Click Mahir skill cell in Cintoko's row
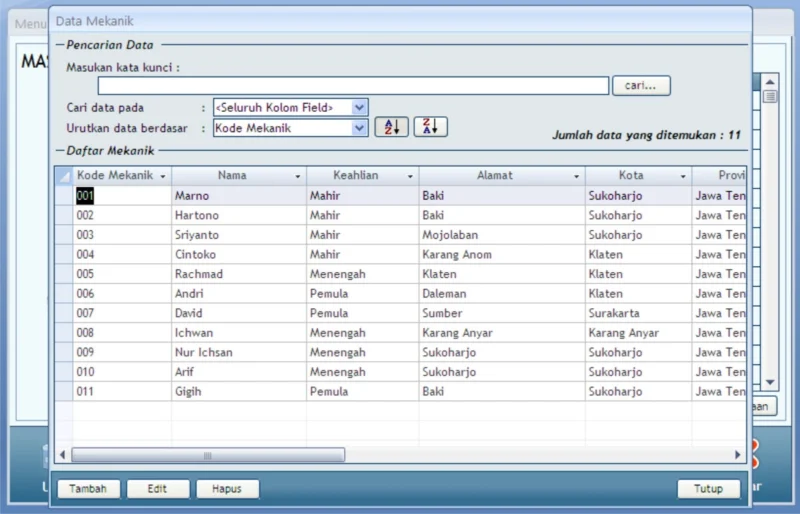800x514 pixels. (363, 254)
